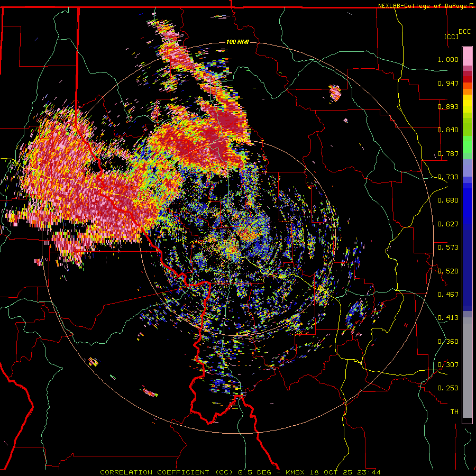Screen dimensions: 476x476
Task: Click the 0.413 scale label
Action: (448, 318)
